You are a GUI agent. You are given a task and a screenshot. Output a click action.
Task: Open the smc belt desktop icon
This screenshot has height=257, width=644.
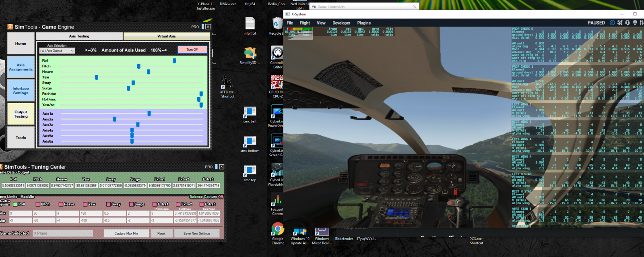[250, 114]
